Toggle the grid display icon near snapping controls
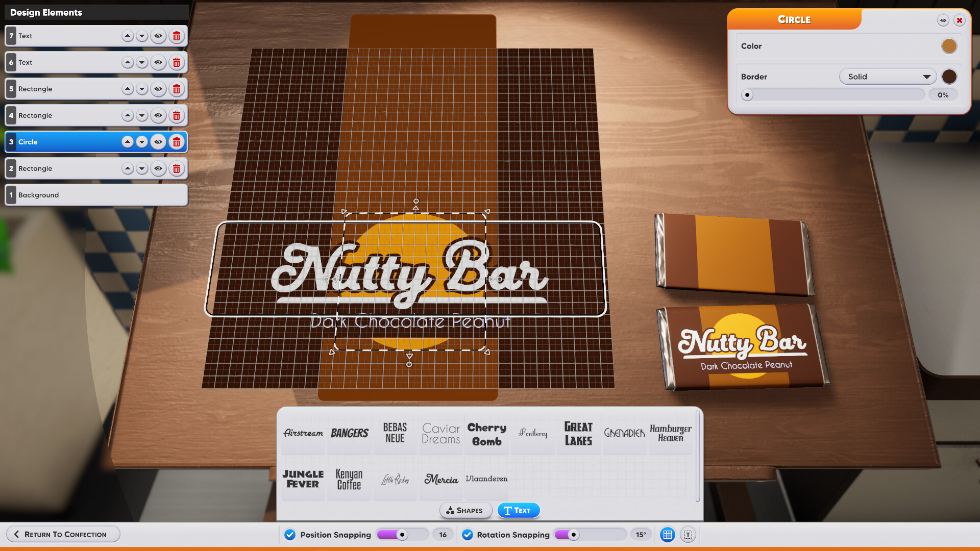The width and height of the screenshot is (980, 551). click(667, 534)
